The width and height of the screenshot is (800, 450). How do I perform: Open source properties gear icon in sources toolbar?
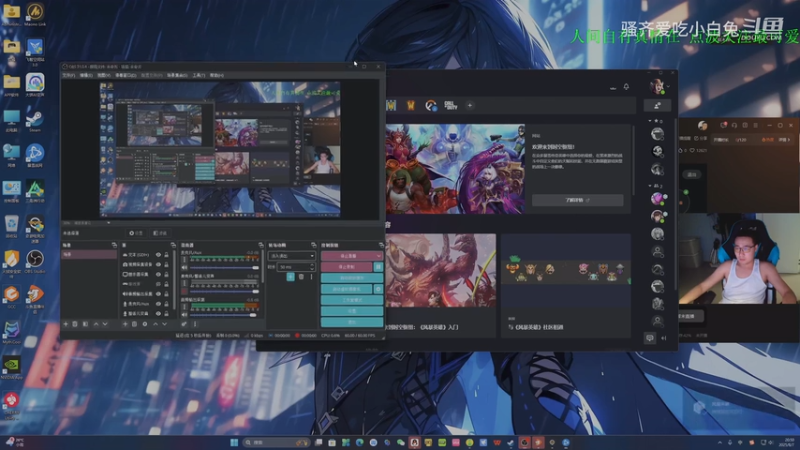(145, 324)
